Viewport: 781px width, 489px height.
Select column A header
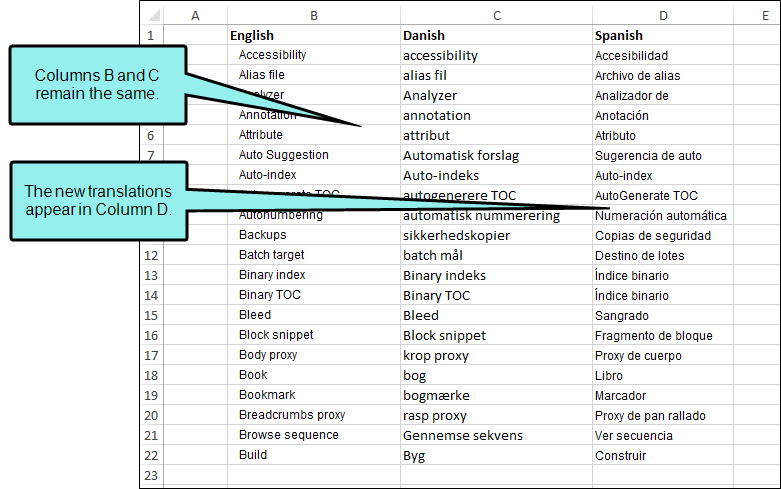tap(195, 15)
